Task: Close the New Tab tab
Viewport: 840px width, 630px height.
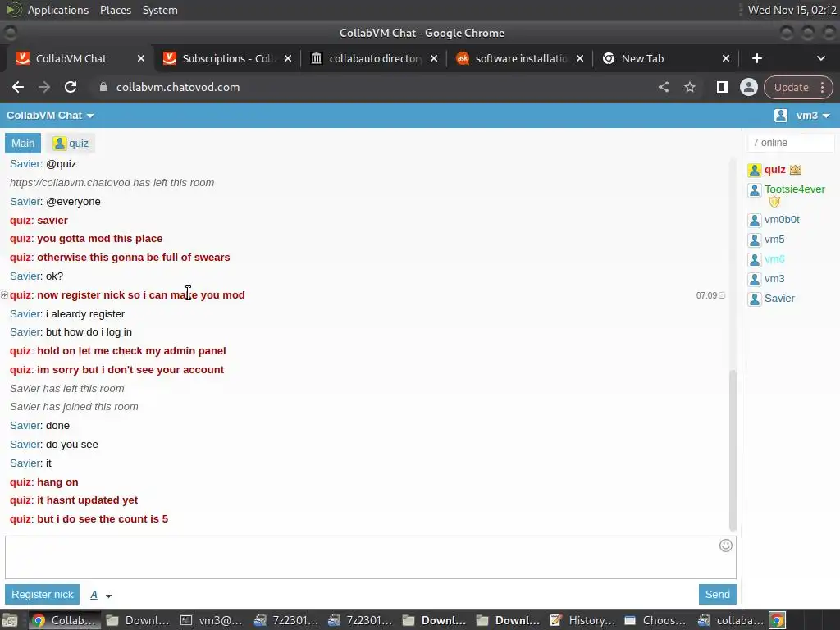Action: pyautogui.click(x=726, y=58)
